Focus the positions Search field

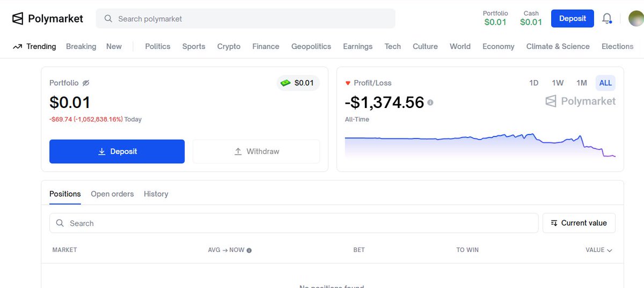(x=294, y=223)
